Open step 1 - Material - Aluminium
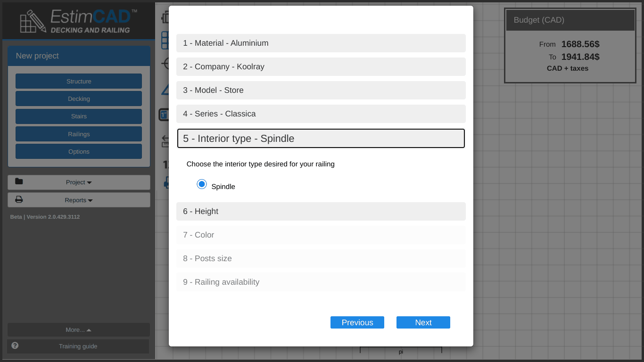The image size is (644, 362). coord(321,43)
